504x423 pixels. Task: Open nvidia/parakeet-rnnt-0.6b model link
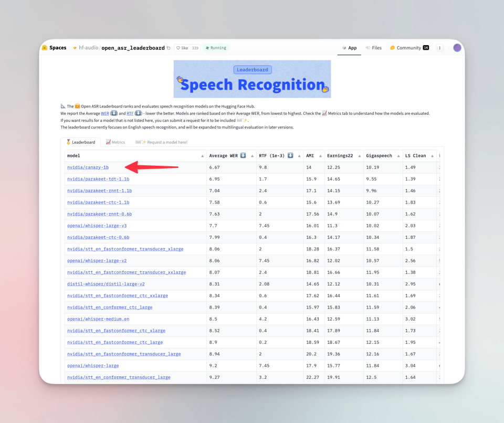(x=99, y=214)
